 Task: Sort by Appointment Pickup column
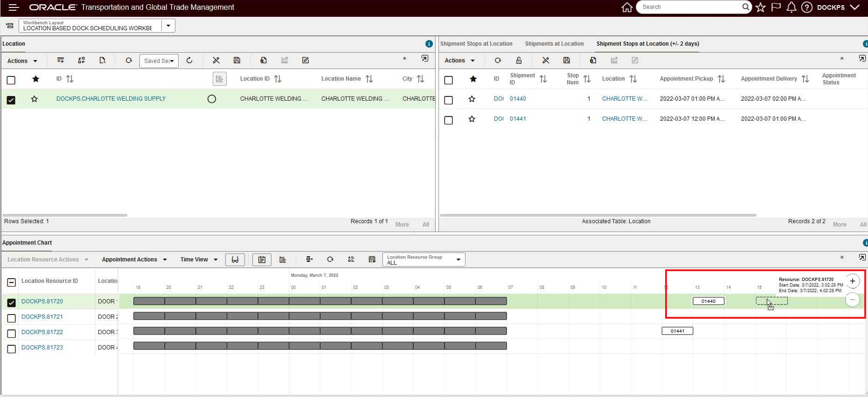(721, 79)
